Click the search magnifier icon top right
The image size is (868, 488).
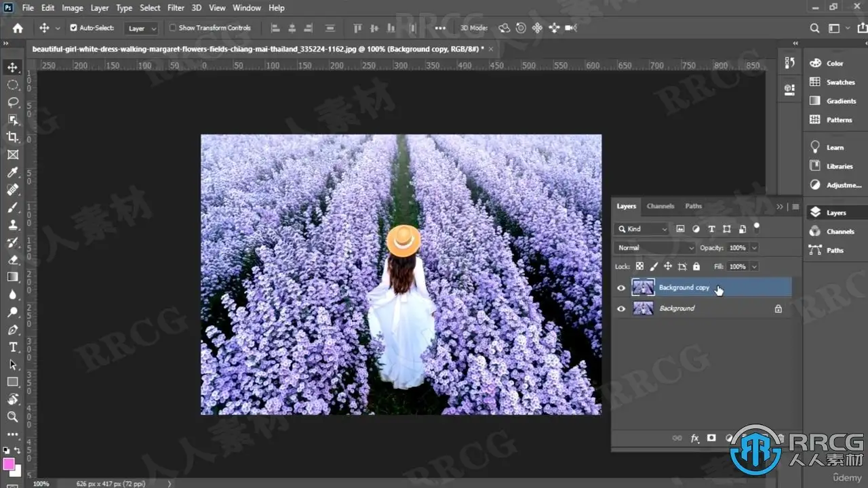click(815, 28)
